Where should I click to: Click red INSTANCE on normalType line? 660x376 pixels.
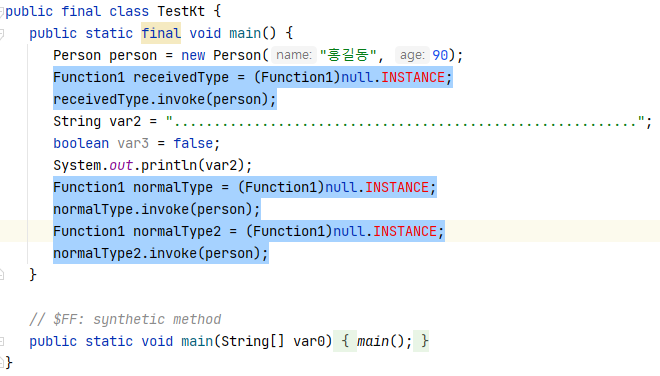pos(397,187)
